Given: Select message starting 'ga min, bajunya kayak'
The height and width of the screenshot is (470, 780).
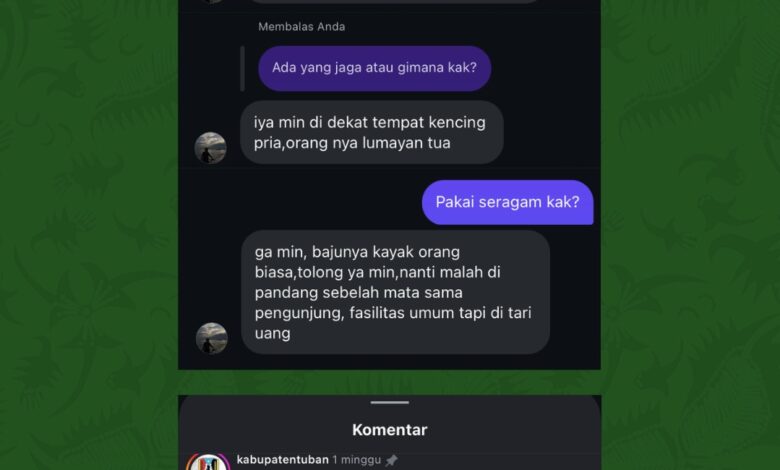Looking at the screenshot, I should pyautogui.click(x=395, y=292).
